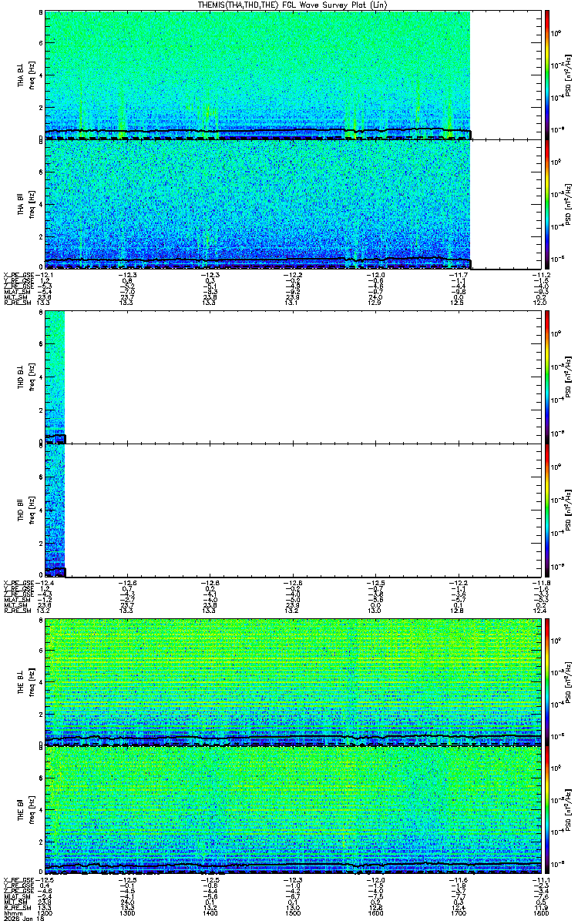Click the THE B-perp spectrogram panel
This screenshot has height=924, width=578.
pyautogui.click(x=294, y=681)
